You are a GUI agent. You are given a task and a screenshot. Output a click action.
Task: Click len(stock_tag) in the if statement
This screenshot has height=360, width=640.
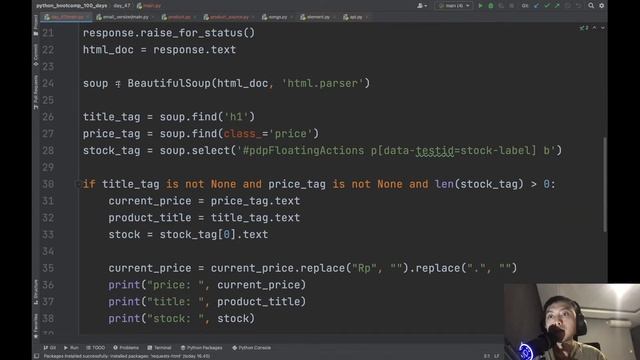point(479,184)
